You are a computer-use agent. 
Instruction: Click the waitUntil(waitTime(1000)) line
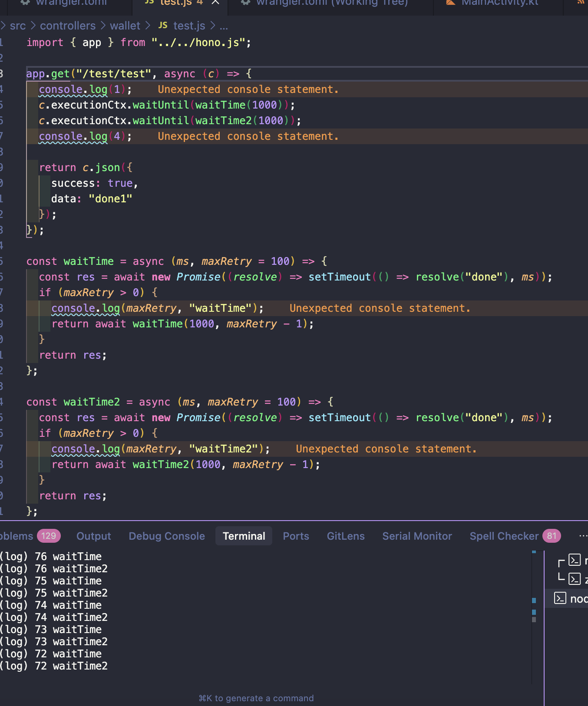pos(167,105)
